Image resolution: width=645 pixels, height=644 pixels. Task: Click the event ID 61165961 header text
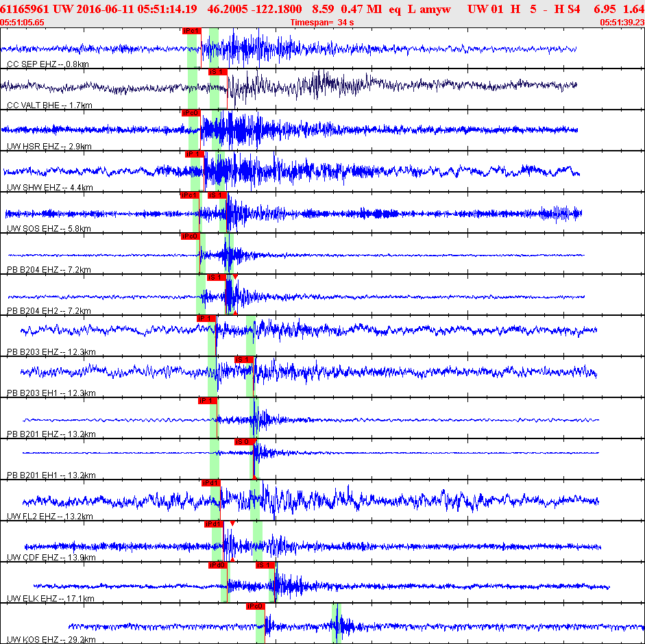(x=24, y=9)
